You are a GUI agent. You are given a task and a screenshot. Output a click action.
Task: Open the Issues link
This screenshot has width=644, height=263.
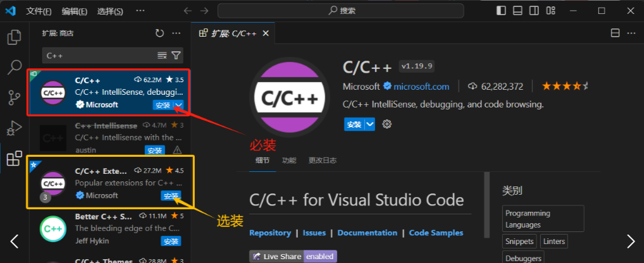(x=314, y=233)
